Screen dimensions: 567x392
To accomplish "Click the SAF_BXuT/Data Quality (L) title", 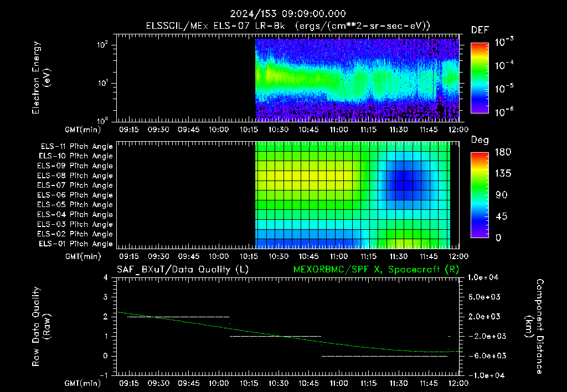I will click(183, 270).
